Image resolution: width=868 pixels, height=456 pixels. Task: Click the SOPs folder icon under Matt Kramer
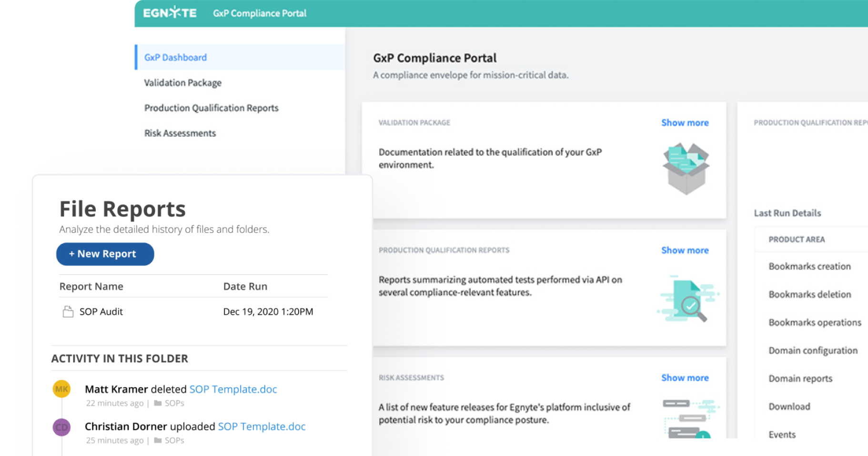tap(158, 403)
